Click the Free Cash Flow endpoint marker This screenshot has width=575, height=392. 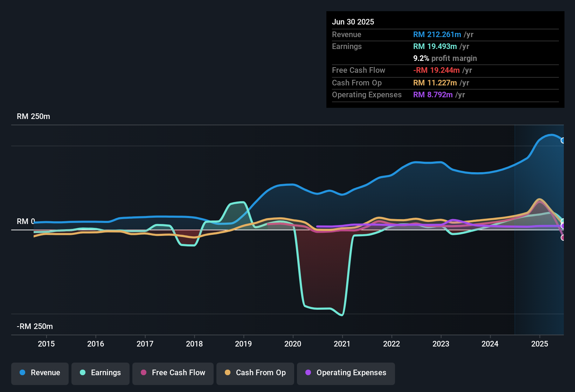tap(563, 238)
